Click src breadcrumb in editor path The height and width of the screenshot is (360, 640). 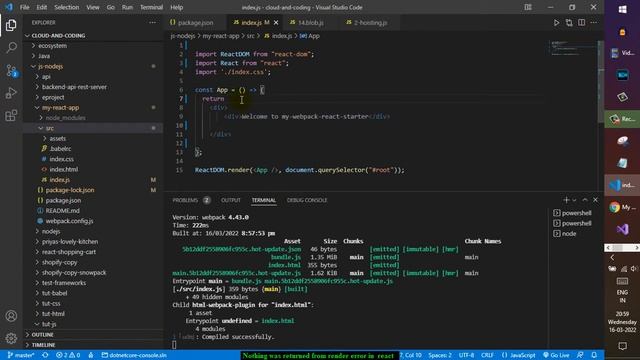[x=250, y=36]
